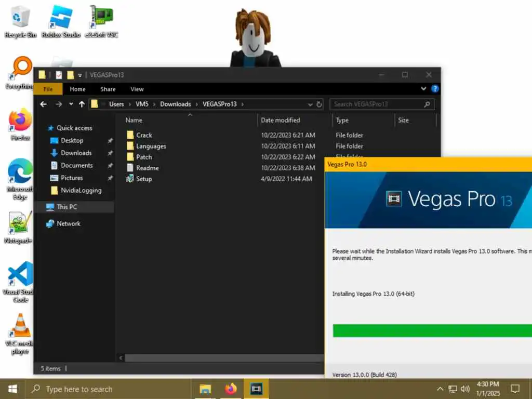Switch to the Share ribbon tab
This screenshot has height=399, width=532.
pos(108,89)
